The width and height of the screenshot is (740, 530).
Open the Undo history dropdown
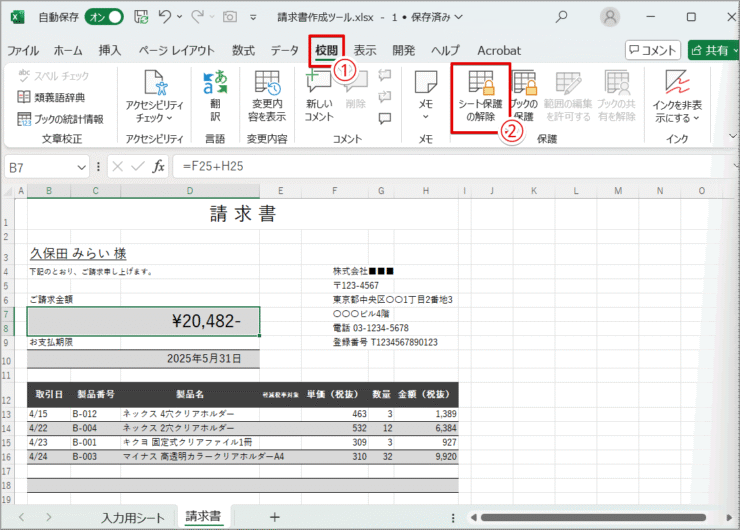[x=179, y=17]
